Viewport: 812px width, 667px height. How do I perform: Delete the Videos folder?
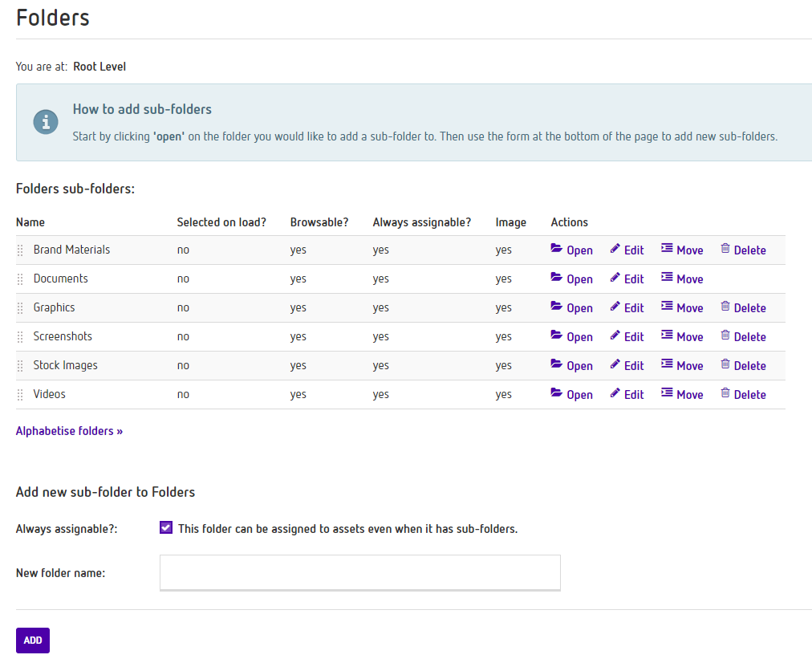pyautogui.click(x=743, y=395)
